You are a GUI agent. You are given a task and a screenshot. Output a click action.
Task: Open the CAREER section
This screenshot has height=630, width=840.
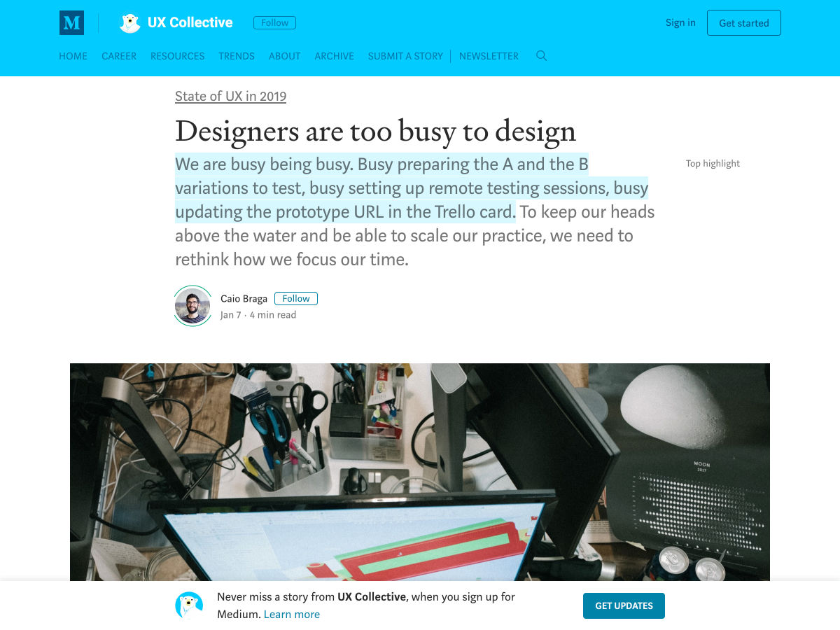point(119,56)
